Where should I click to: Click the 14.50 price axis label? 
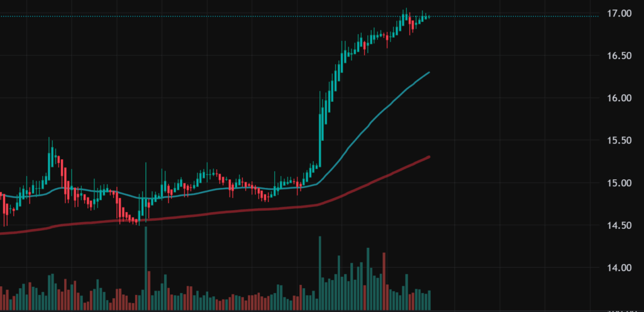[x=618, y=226]
